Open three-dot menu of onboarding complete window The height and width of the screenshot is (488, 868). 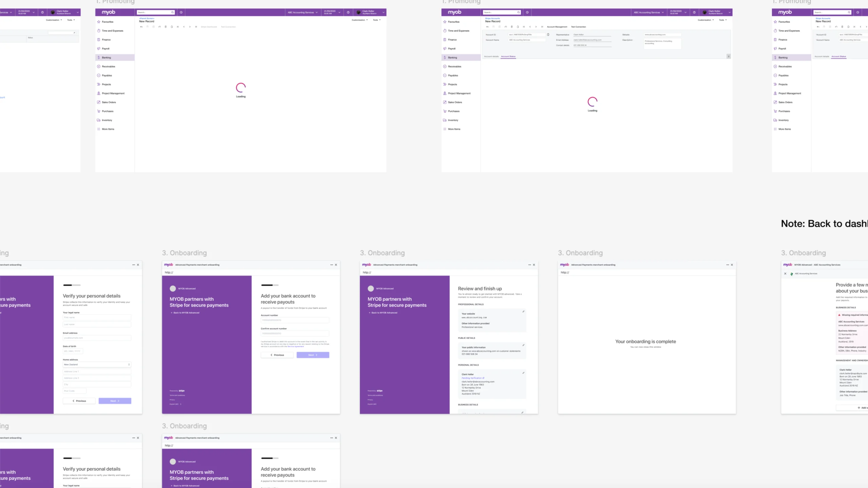pyautogui.click(x=727, y=265)
